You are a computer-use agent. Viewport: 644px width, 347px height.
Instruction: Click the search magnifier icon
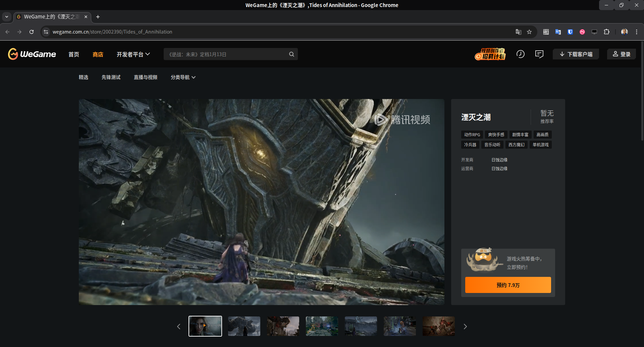(291, 54)
